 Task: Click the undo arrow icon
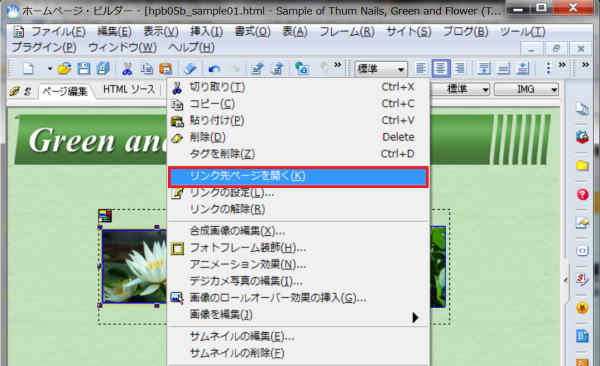tap(214, 69)
